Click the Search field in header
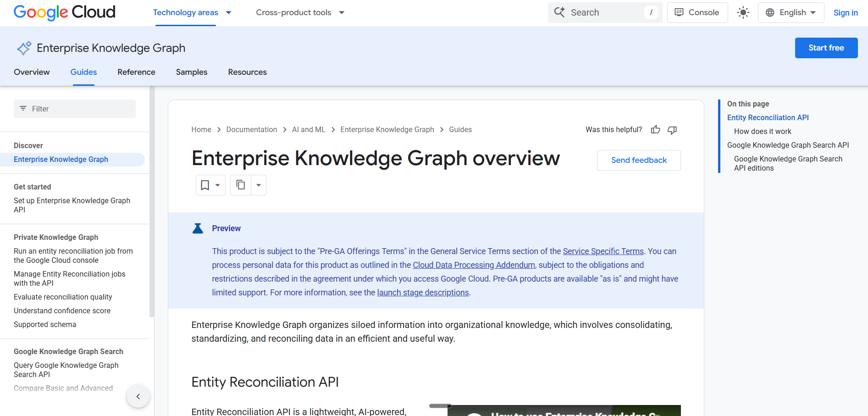This screenshot has width=868, height=416. tap(605, 12)
